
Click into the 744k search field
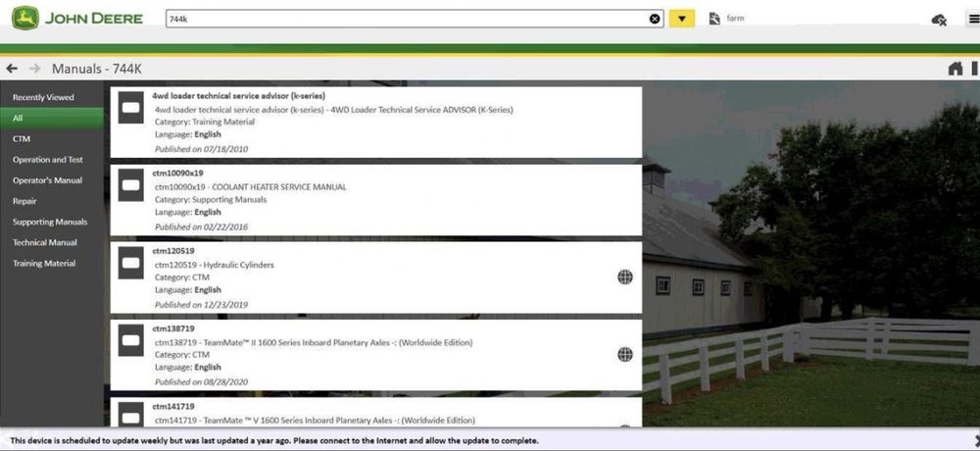[407, 19]
